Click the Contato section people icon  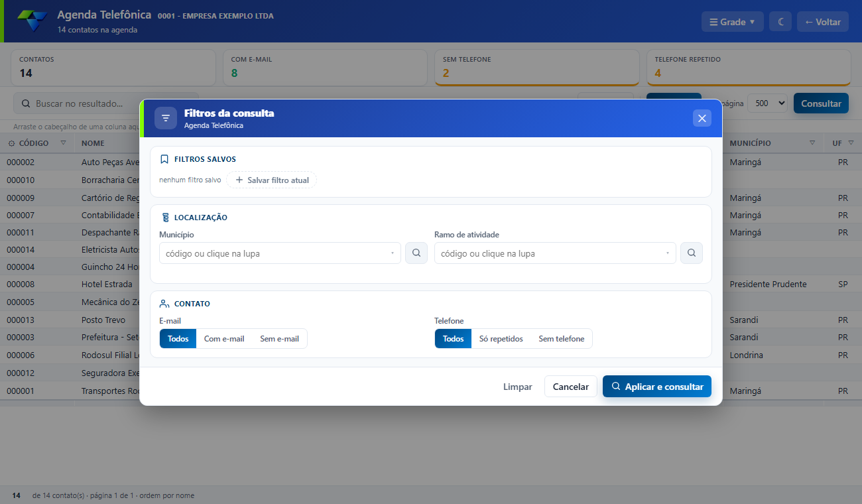pos(164,304)
